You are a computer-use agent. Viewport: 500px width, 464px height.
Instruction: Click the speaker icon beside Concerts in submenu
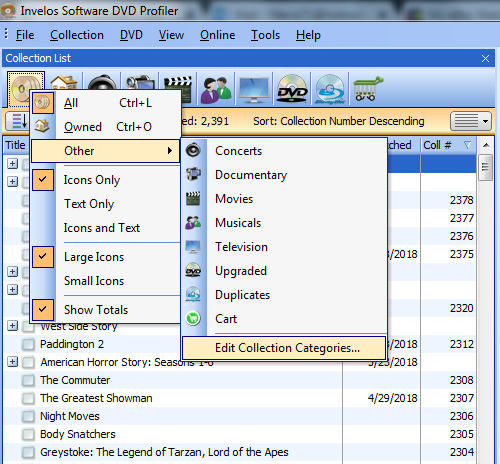193,150
